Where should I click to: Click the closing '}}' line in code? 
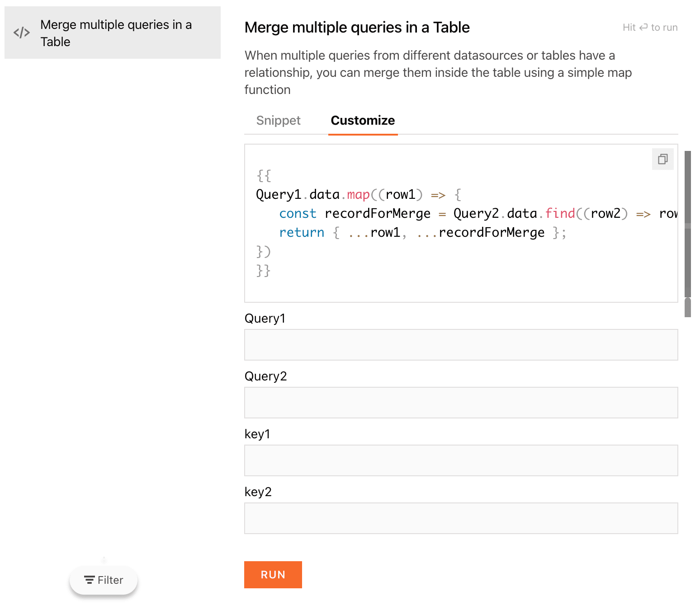coord(263,271)
